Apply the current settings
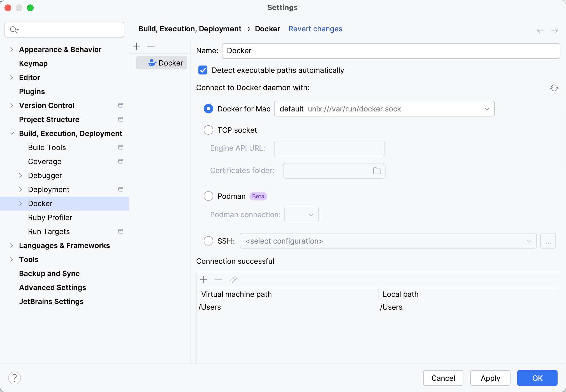Screen dimensions: 566x392 coord(490,378)
